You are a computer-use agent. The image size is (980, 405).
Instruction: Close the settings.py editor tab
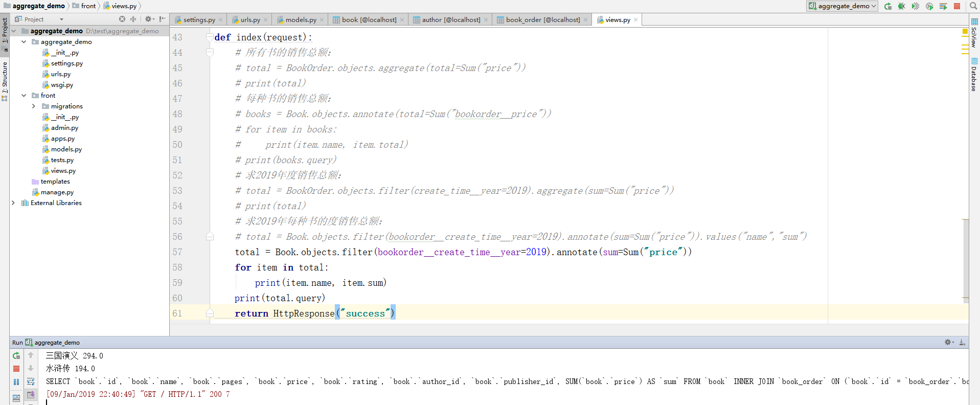click(x=221, y=20)
